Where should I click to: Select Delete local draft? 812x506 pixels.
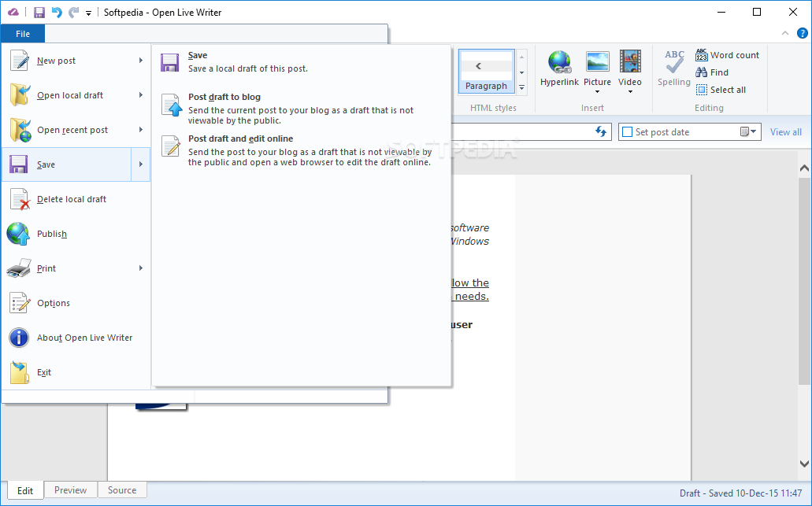pyautogui.click(x=76, y=199)
